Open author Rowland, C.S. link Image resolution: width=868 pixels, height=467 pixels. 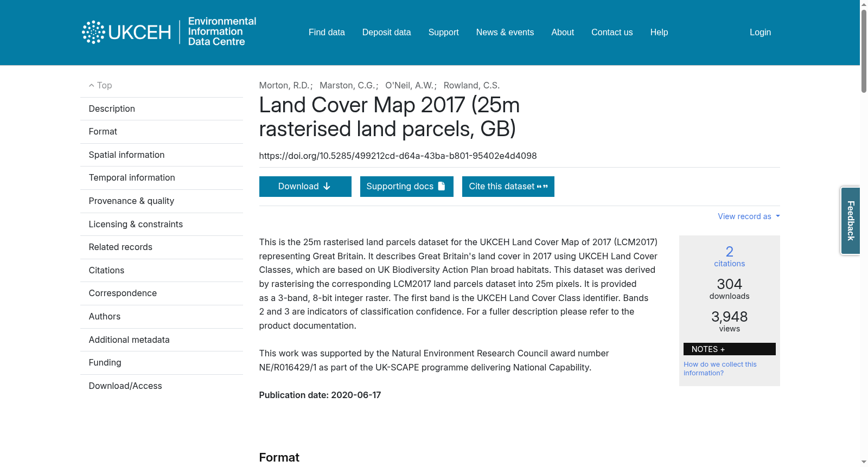(471, 85)
